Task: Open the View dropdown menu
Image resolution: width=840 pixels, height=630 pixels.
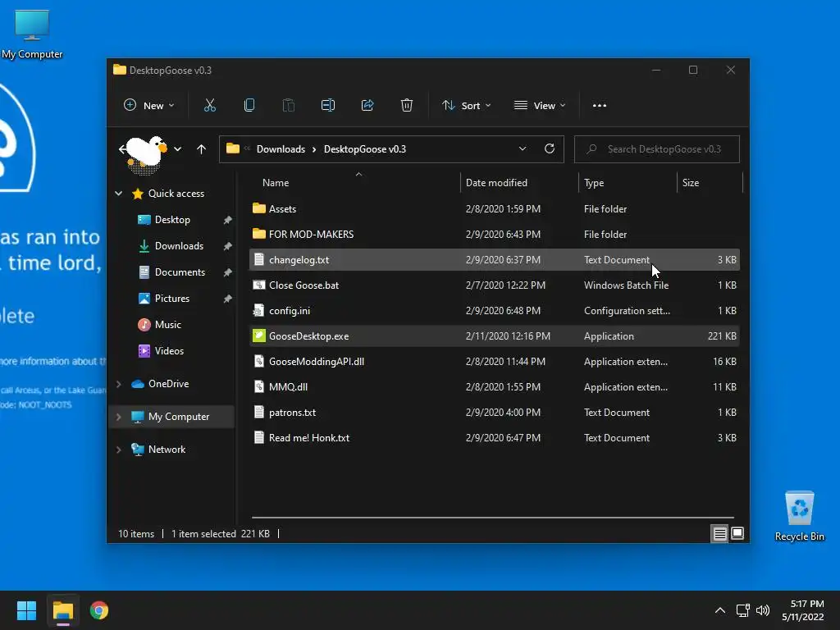Action: pyautogui.click(x=540, y=106)
